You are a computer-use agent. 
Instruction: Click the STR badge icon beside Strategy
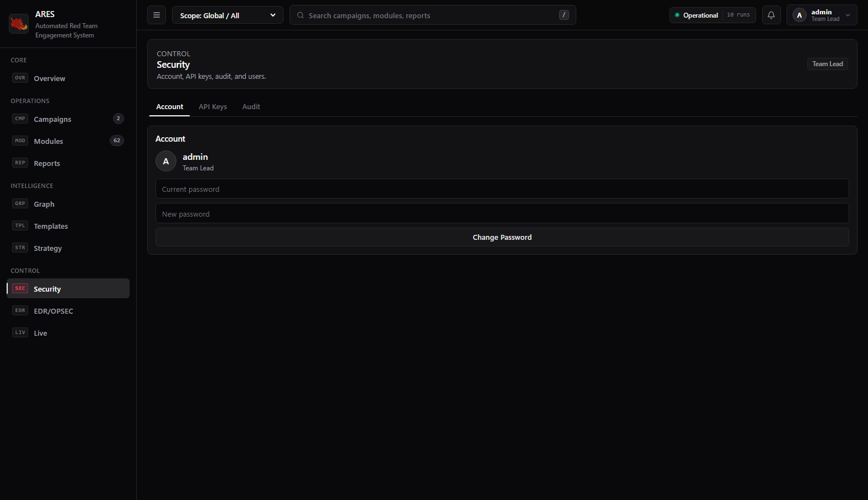(x=20, y=248)
